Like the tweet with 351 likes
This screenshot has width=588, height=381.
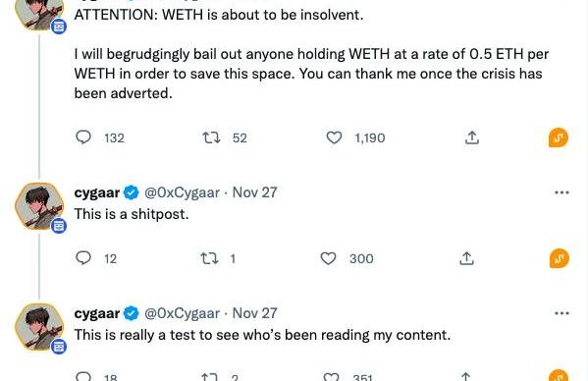point(331,376)
